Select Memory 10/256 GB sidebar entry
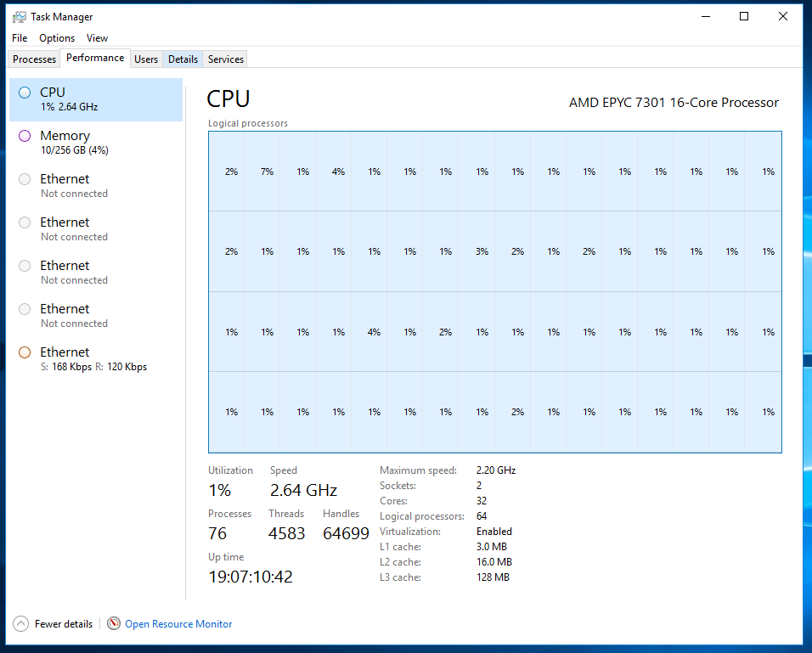812x653 pixels. tap(96, 143)
